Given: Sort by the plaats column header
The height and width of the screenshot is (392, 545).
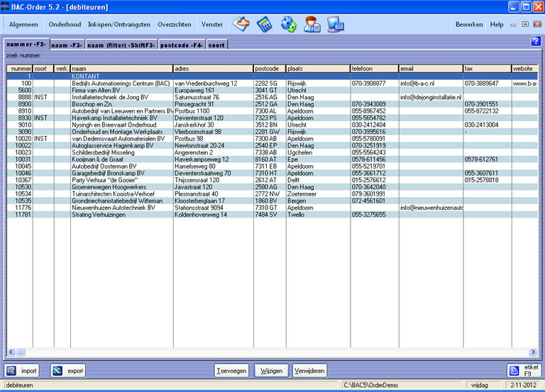Looking at the screenshot, I should 317,68.
